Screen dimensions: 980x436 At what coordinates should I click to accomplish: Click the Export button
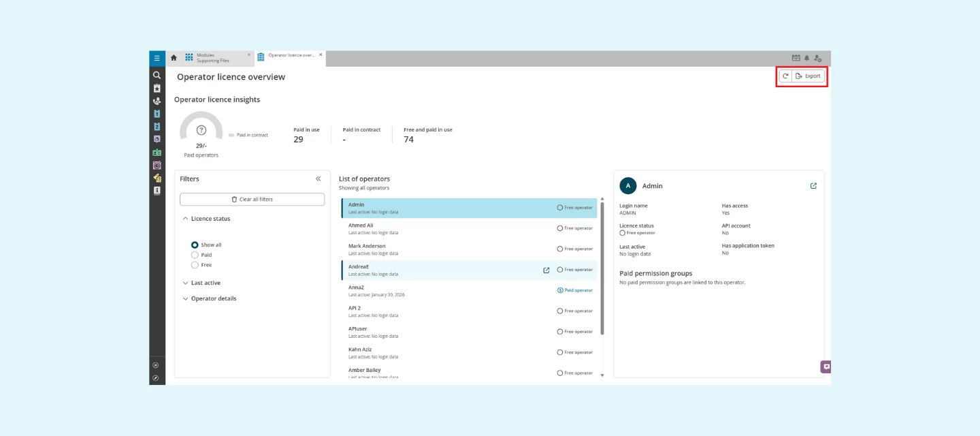click(808, 76)
